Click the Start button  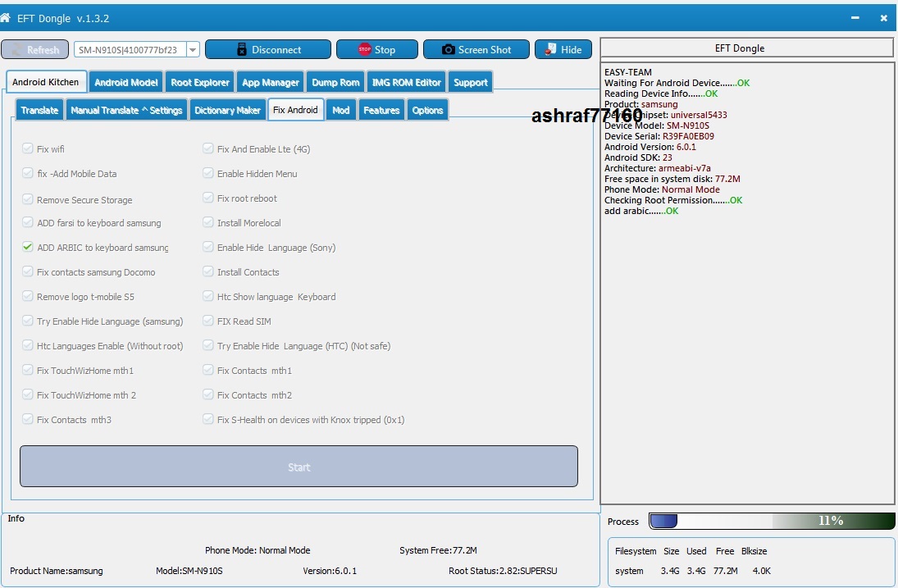pyautogui.click(x=299, y=467)
